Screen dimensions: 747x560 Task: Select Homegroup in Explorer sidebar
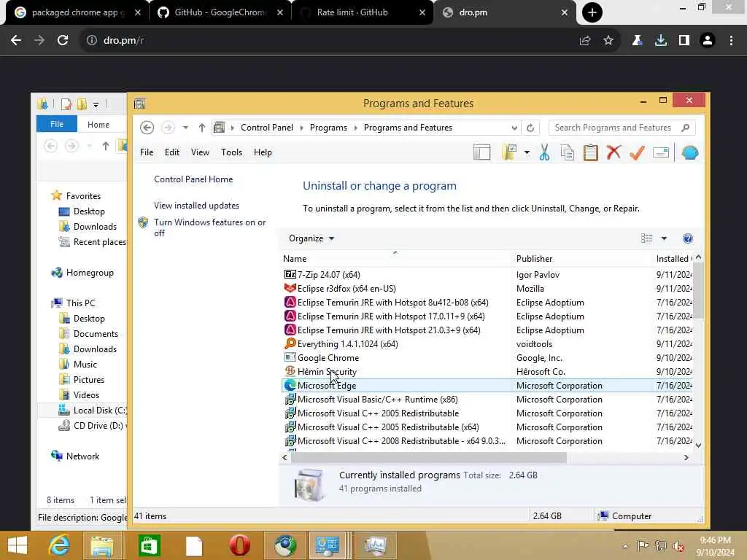(90, 273)
